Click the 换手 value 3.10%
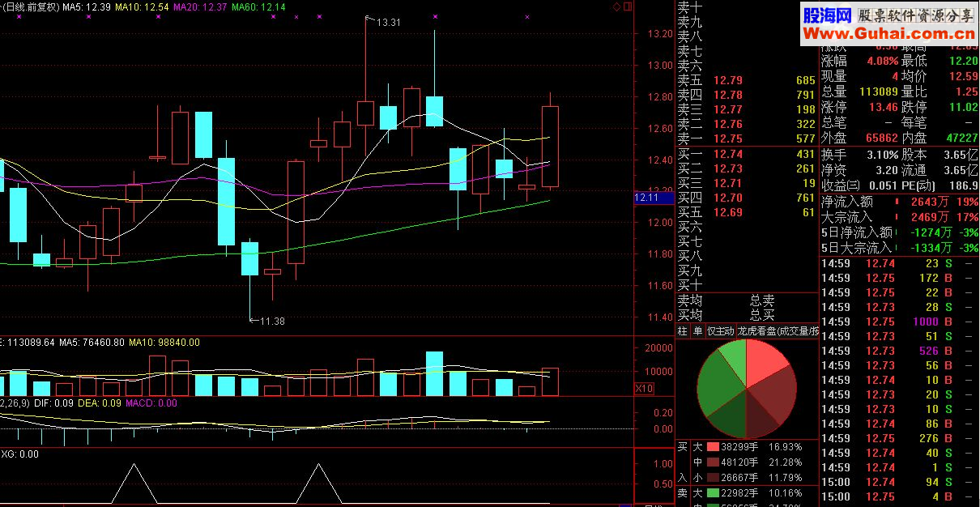 882,154
